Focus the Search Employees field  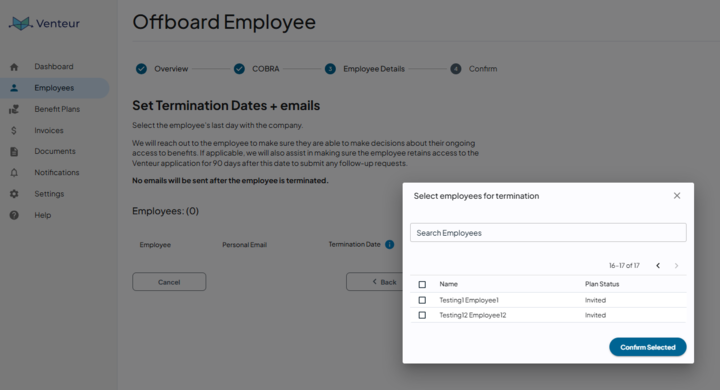[x=548, y=233]
